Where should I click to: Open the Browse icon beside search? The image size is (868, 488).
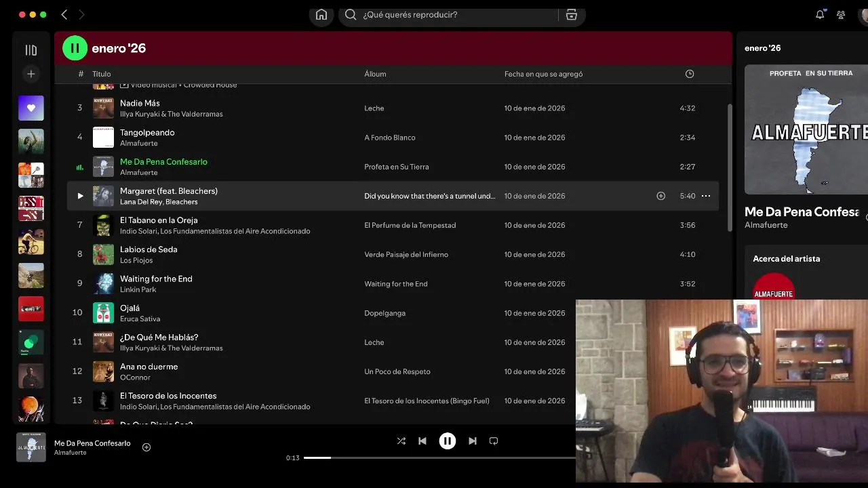click(572, 15)
